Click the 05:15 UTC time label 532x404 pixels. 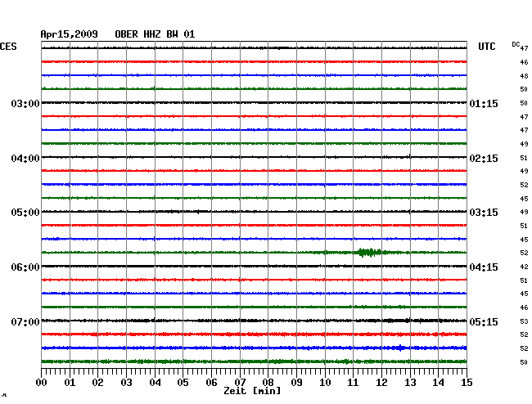(484, 321)
